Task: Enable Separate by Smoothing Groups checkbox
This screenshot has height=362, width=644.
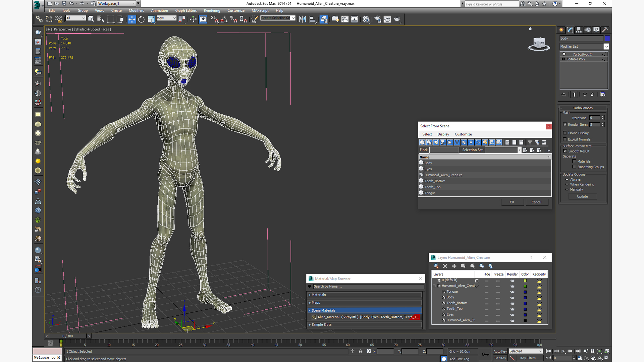Action: pos(574,167)
